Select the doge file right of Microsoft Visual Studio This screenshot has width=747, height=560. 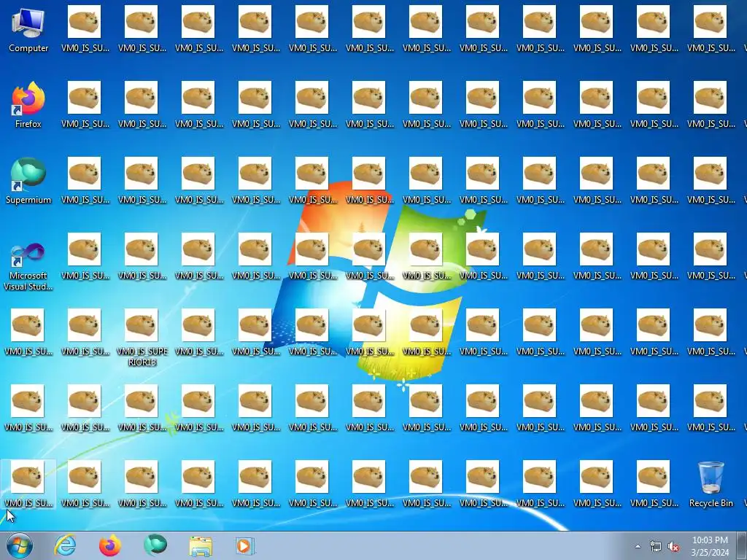click(x=85, y=256)
